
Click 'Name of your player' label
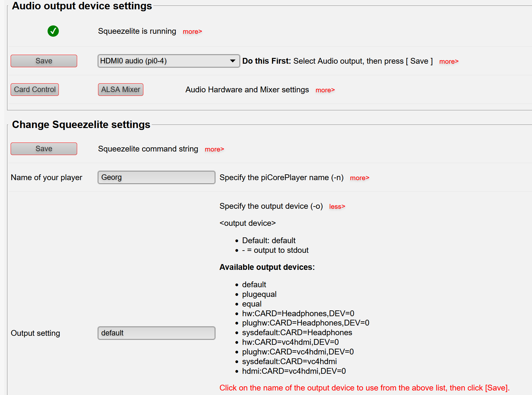(47, 178)
